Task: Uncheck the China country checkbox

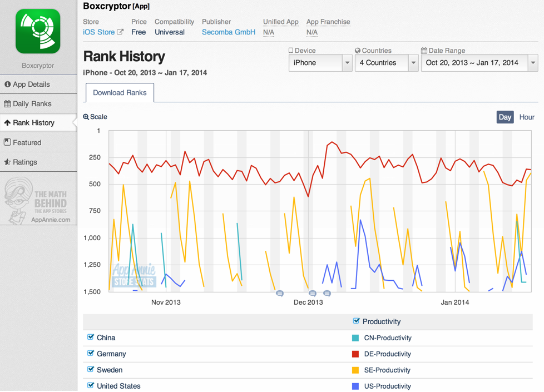Action: [x=91, y=337]
